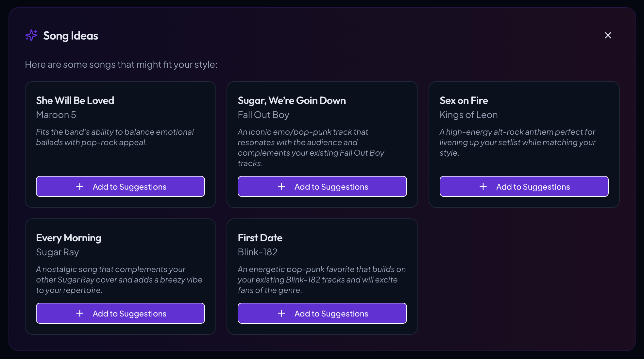This screenshot has height=359, width=644.
Task: Click the plus icon on Every Morning card
Action: pyautogui.click(x=79, y=313)
